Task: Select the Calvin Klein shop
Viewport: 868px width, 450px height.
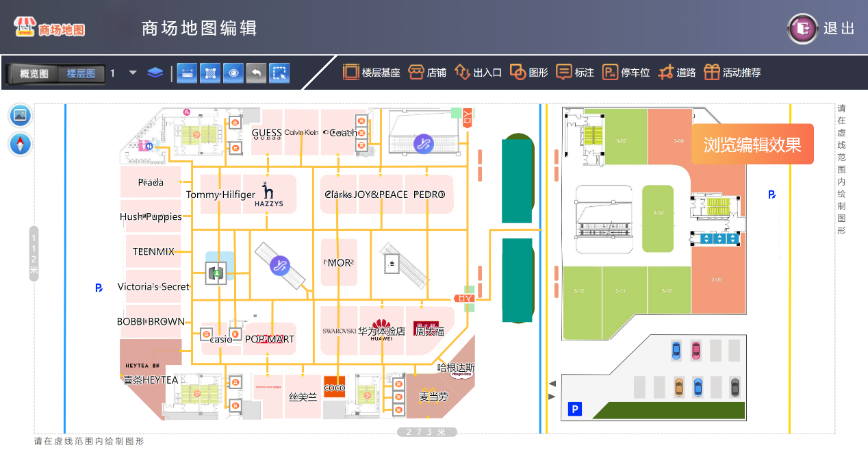Action: pyautogui.click(x=302, y=132)
